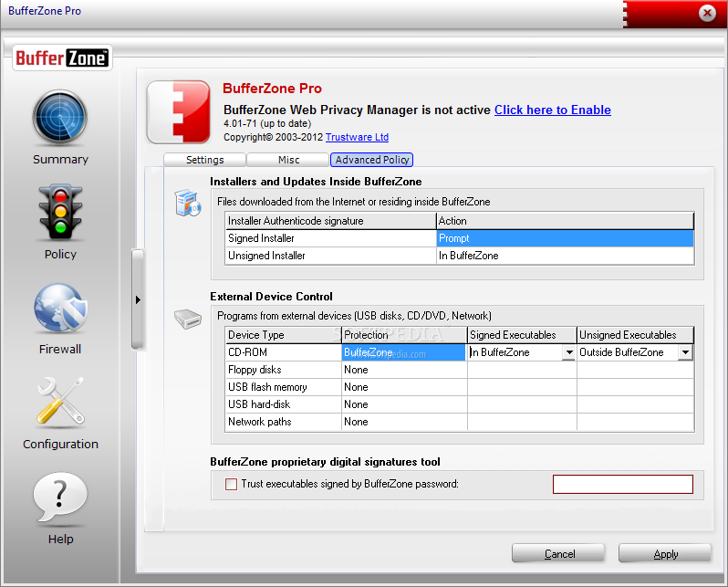
Task: Open the Unsigned Executables dropdown for CD-ROM
Action: click(685, 352)
